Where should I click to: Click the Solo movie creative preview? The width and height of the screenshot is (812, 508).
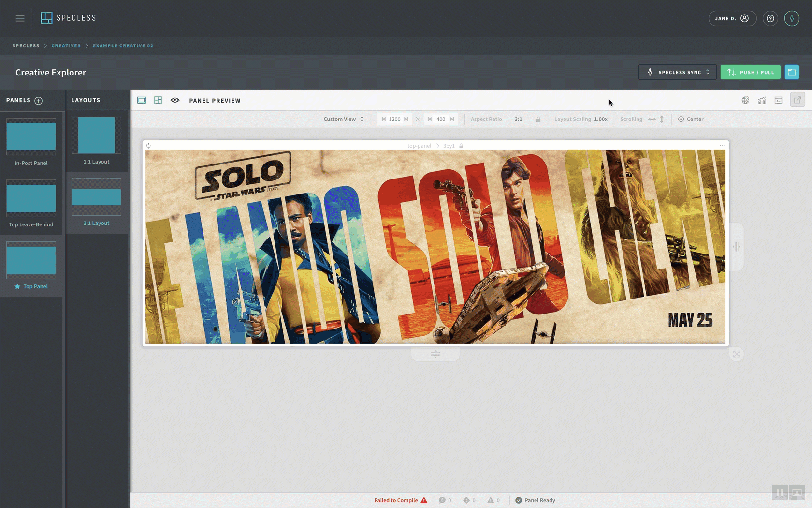point(435,247)
